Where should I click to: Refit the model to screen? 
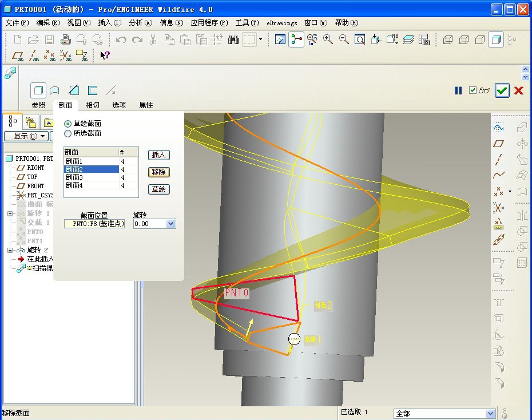[360, 39]
